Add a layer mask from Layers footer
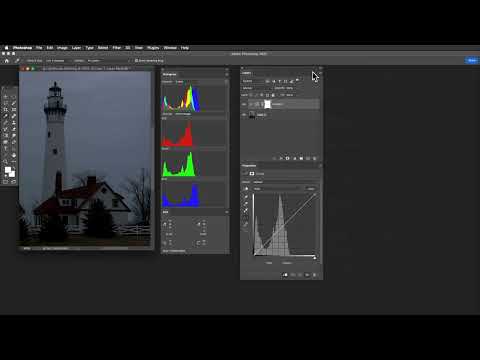This screenshot has height=360, width=480. 287,158
